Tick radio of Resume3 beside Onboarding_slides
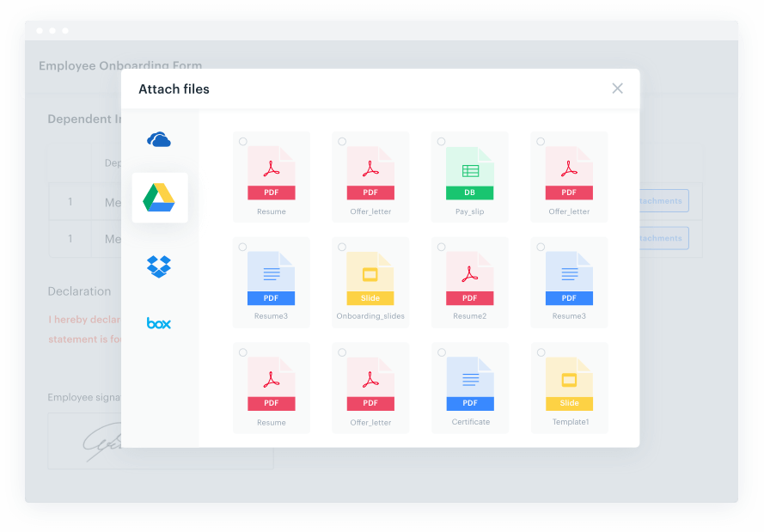Screen dimensions: 764x532 click(x=242, y=247)
